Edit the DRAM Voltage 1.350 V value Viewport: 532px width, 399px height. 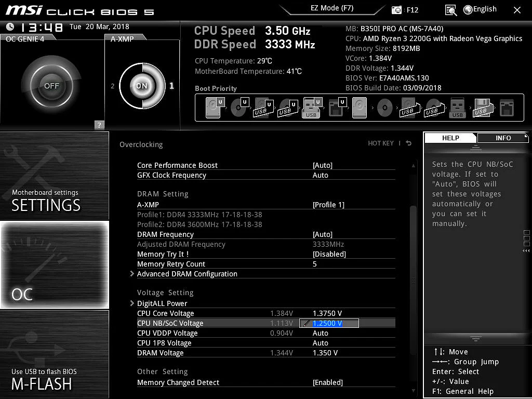(x=325, y=353)
